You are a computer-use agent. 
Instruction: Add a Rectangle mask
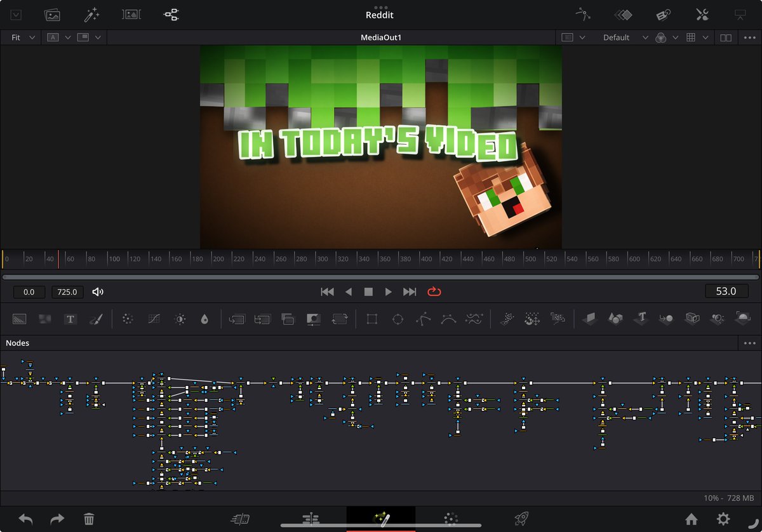[x=372, y=319]
